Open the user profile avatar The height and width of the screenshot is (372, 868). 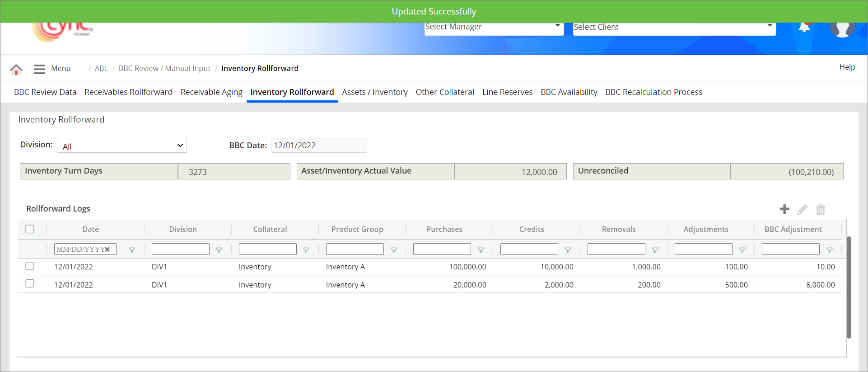(842, 28)
